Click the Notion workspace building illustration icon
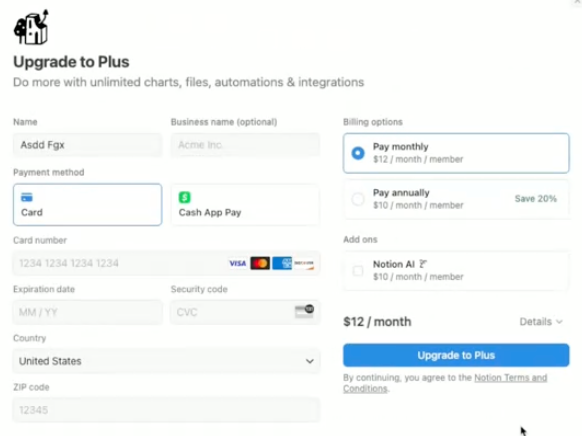The width and height of the screenshot is (582, 436). coord(31,27)
